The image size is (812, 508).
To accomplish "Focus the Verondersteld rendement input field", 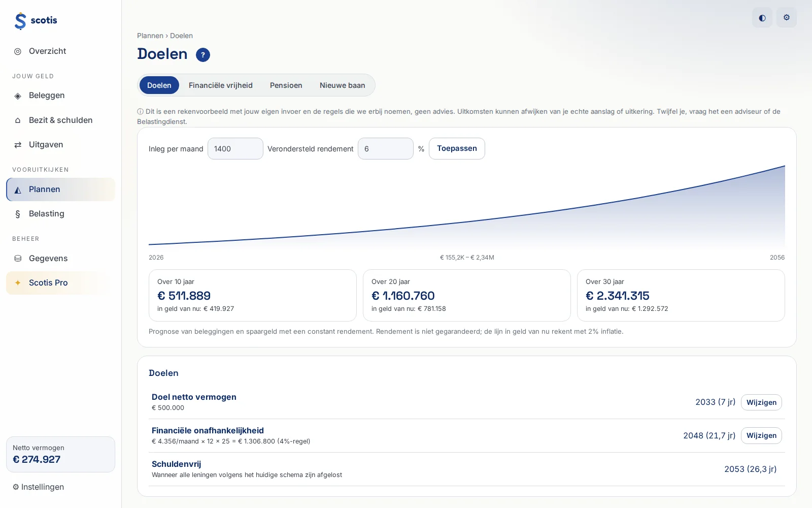I will [x=386, y=149].
